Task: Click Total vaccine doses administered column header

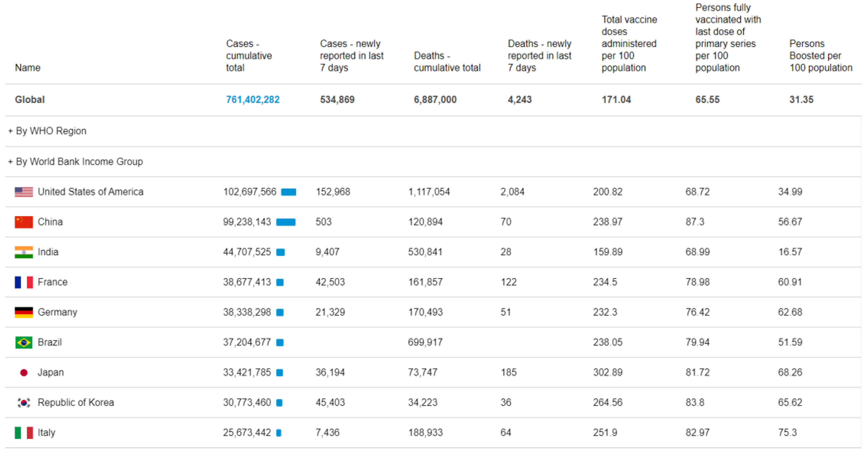Action: [x=629, y=43]
